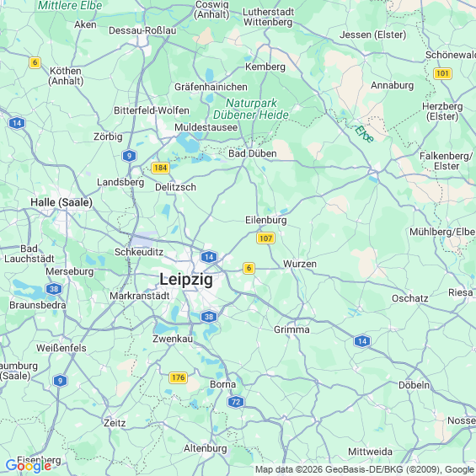Click the Grimma town label
Image resolution: width=476 pixels, height=476 pixels.
(291, 329)
